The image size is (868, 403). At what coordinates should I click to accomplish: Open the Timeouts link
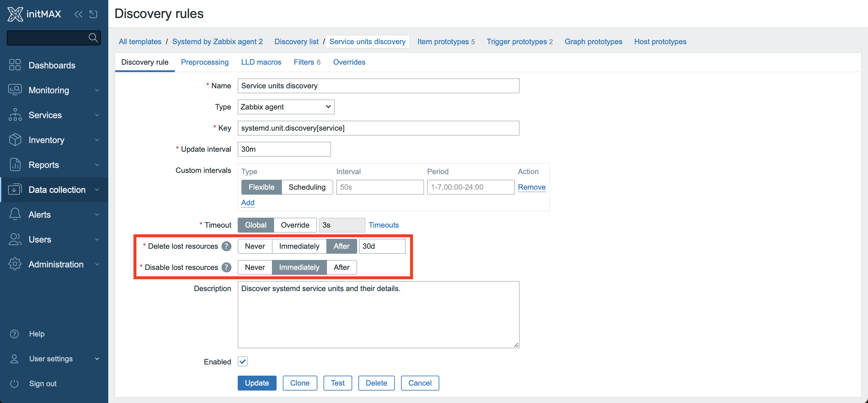click(384, 225)
